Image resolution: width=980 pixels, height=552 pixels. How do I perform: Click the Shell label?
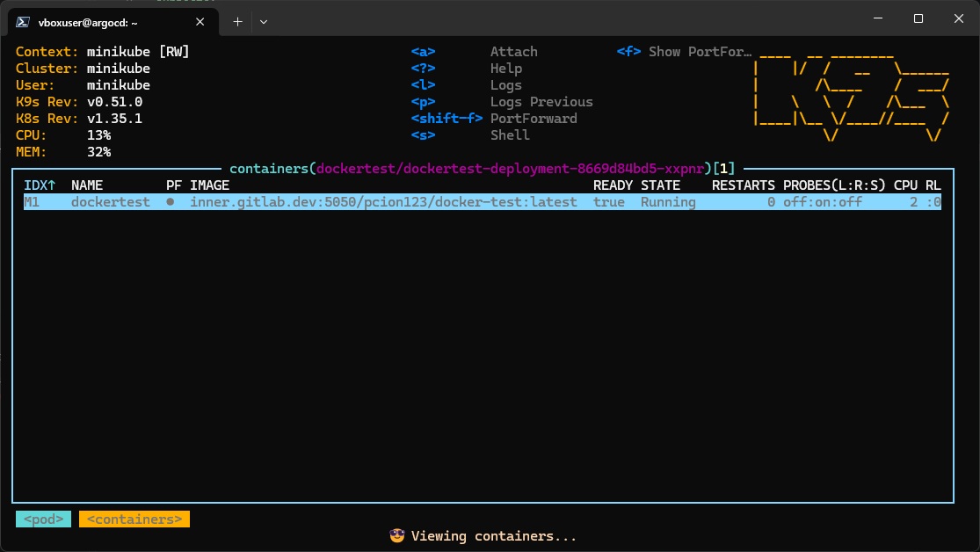pyautogui.click(x=510, y=135)
